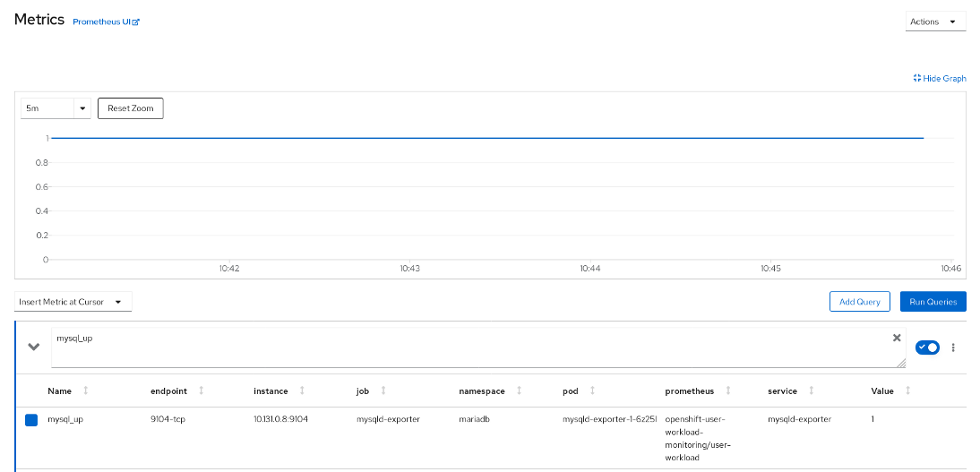Click the Metrics page heading
Viewport: 980px width, 472px height.
pos(39,20)
